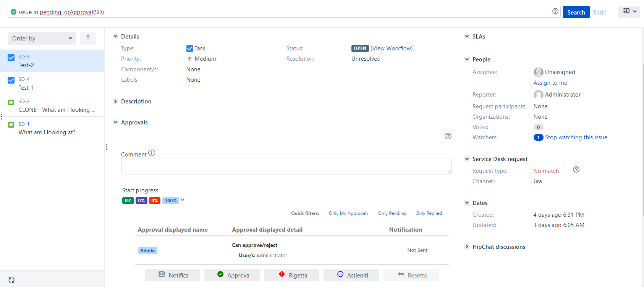This screenshot has width=644, height=287.
Task: Click the 100% progress bar segment
Action: coord(171,201)
